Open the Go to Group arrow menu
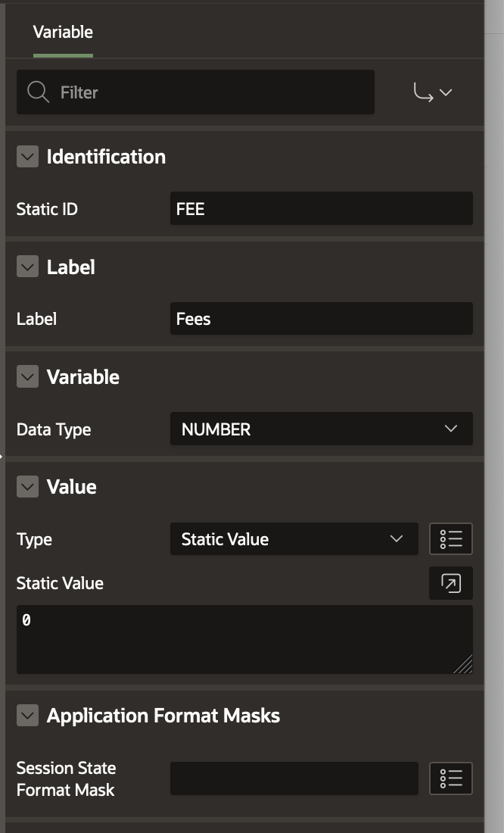The image size is (504, 833). tap(433, 92)
